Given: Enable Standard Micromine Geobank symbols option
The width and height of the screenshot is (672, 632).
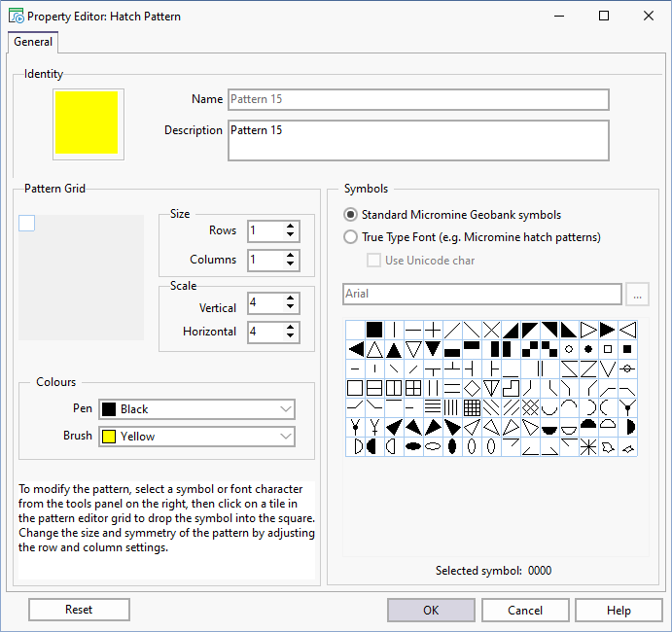Looking at the screenshot, I should [x=352, y=215].
